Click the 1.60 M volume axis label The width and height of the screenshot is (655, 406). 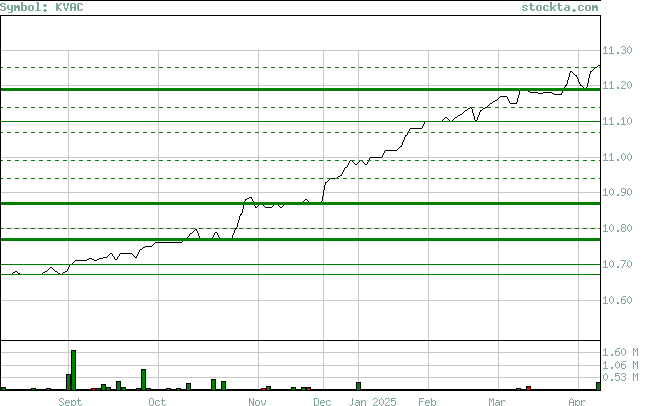point(620,352)
